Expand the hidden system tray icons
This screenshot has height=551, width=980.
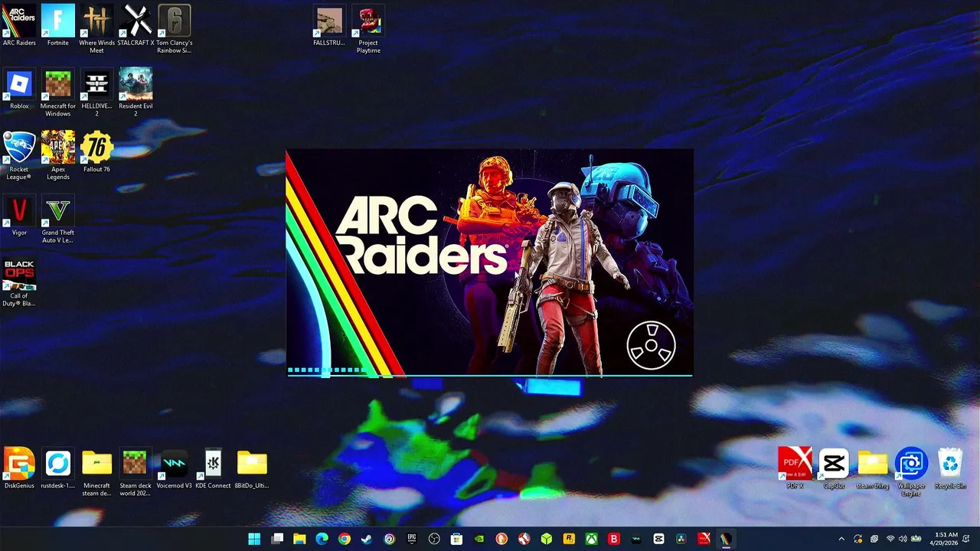841,539
